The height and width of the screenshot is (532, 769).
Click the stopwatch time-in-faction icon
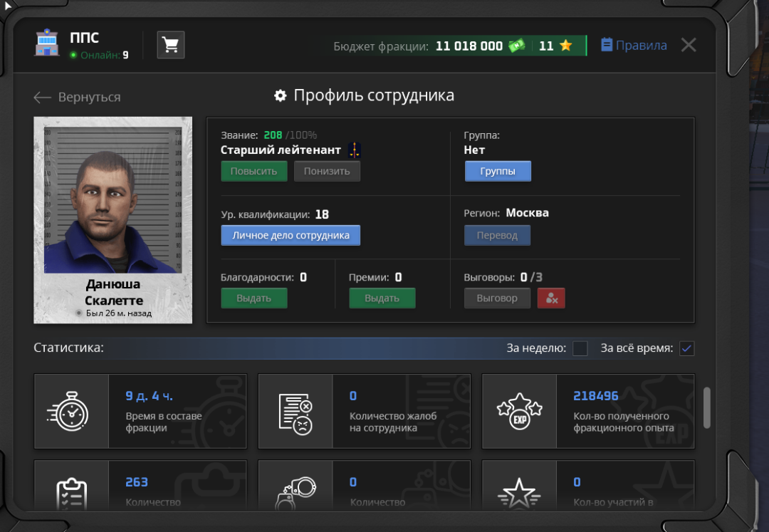point(70,412)
